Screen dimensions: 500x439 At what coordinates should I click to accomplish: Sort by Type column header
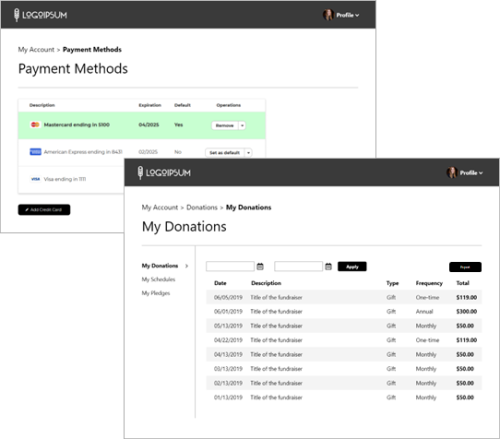click(392, 283)
